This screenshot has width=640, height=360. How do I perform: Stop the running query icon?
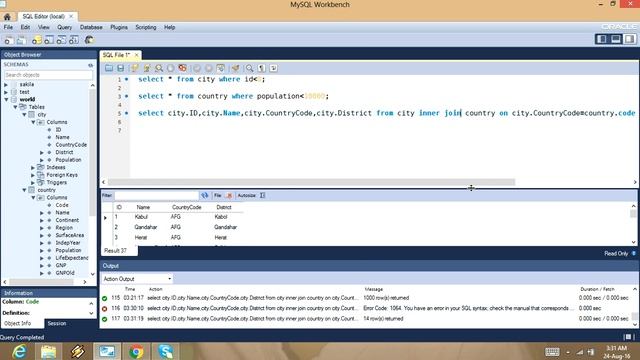click(x=171, y=68)
